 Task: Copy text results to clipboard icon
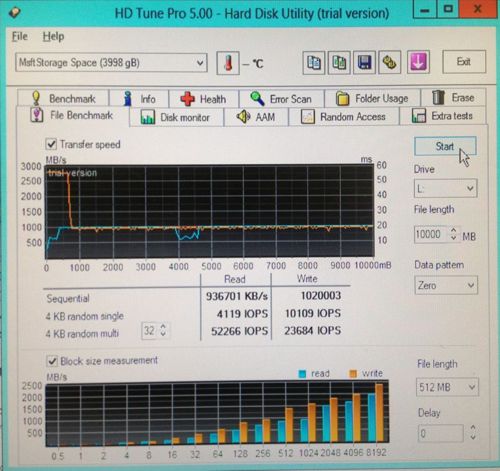pos(314,62)
